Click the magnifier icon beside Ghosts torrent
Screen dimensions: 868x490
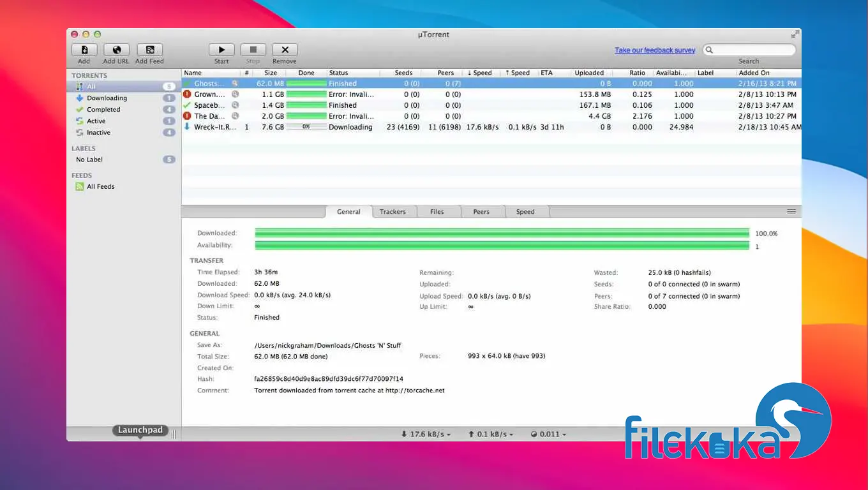235,84
